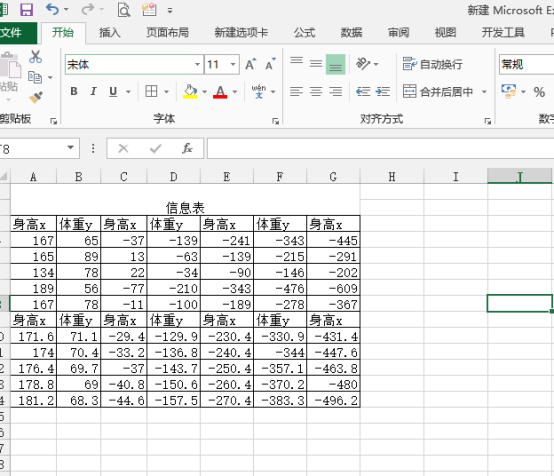Toggle the bottom align button
554x476 pixels.
(335, 64)
